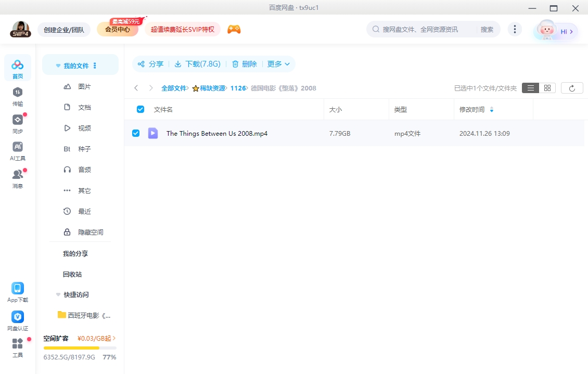Image resolution: width=588 pixels, height=374 pixels.
Task: Collapse the 快捷访问 section
Action: point(58,294)
